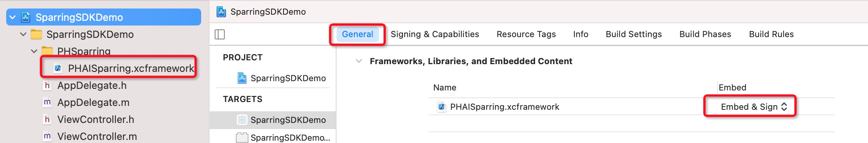Open the Embed & Sign dropdown
Screen dimensions: 868x143
click(x=750, y=107)
